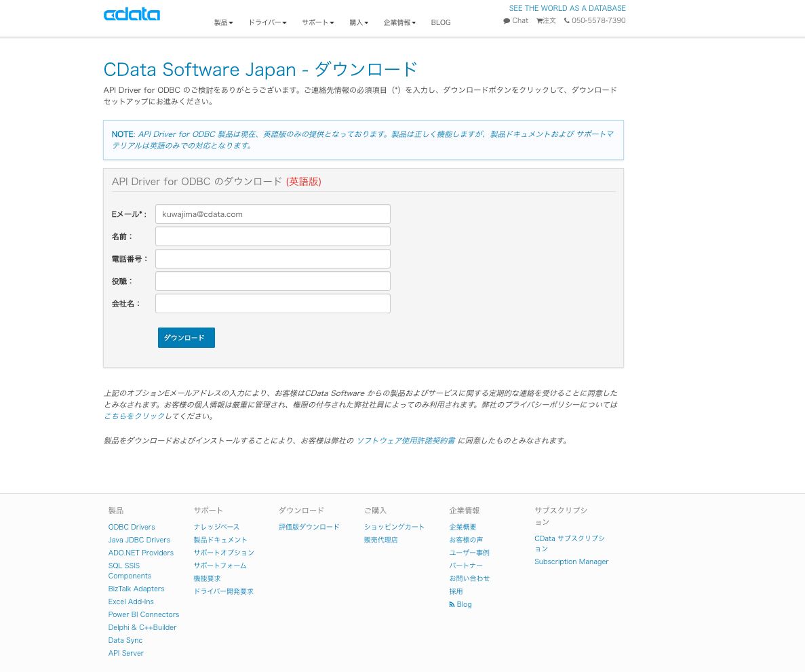Focus the 役職 input field
Screen dimensions: 805x672
click(273, 281)
